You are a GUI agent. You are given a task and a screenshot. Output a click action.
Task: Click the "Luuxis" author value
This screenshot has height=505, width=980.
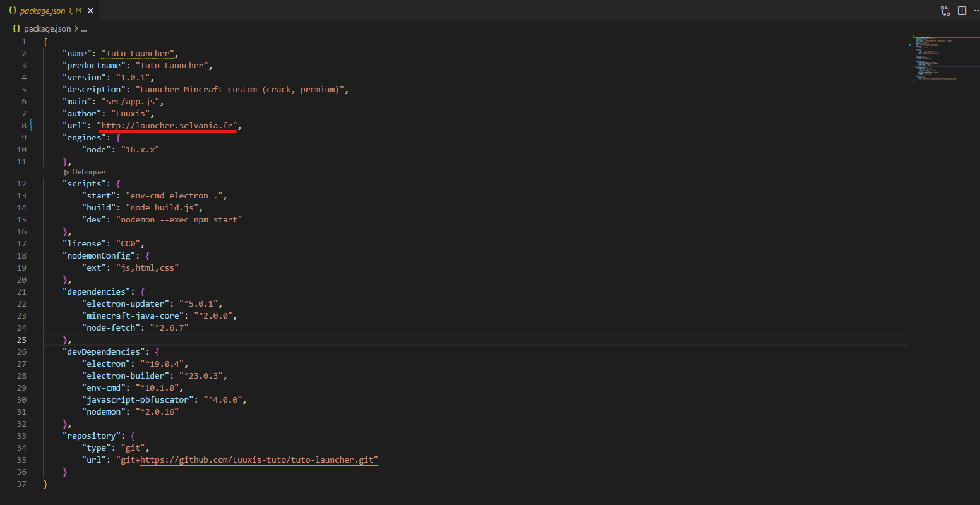(x=130, y=114)
